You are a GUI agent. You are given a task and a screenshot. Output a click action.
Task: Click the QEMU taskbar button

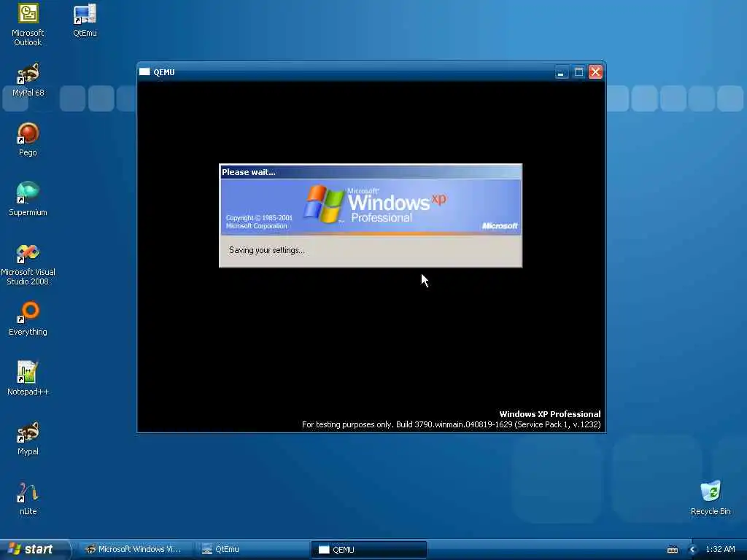coord(368,550)
